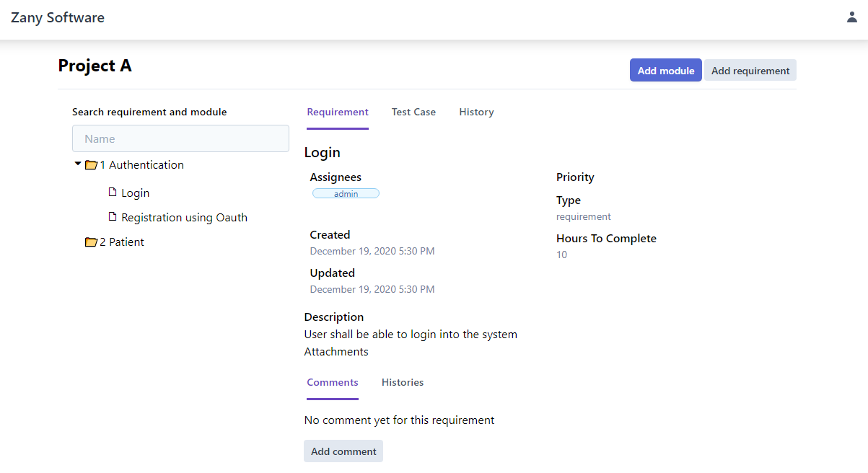The image size is (868, 473).
Task: Switch to the Test Case tab
Action: coord(413,112)
